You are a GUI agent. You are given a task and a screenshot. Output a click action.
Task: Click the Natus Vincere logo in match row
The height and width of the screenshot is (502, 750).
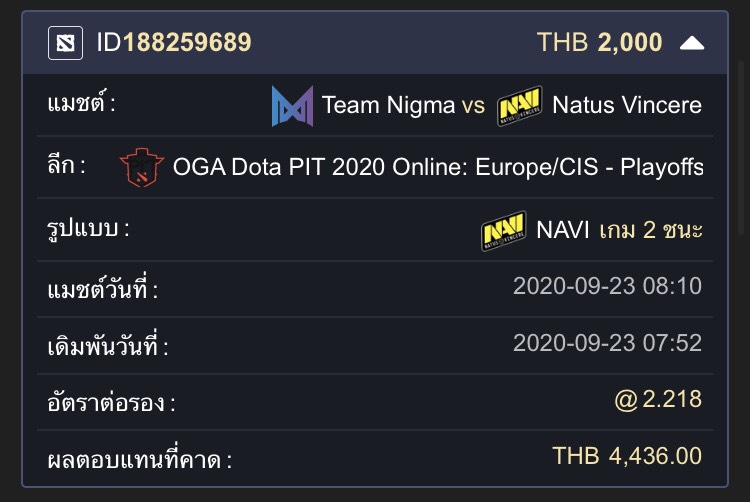[x=519, y=105]
